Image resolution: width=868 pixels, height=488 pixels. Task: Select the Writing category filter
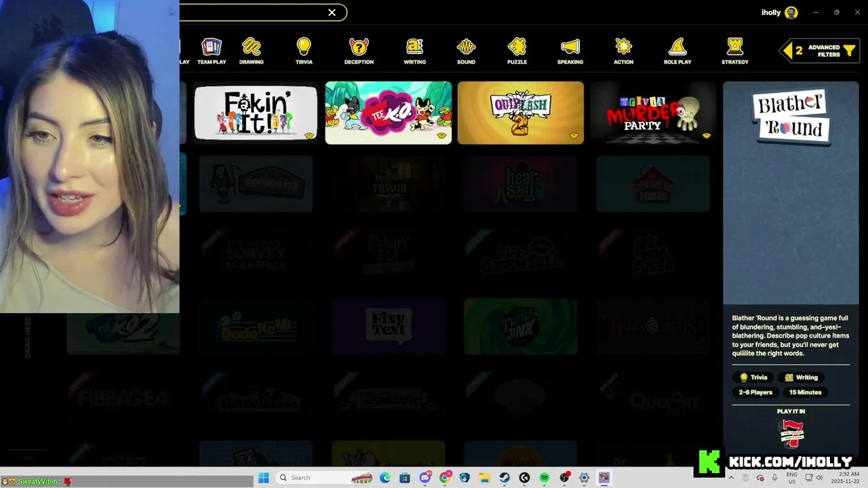[414, 52]
